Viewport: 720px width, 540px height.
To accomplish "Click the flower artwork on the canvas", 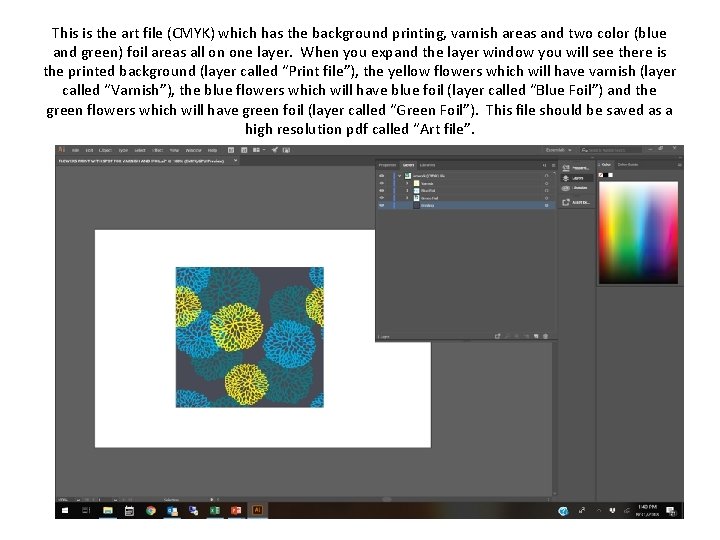I will pos(250,337).
